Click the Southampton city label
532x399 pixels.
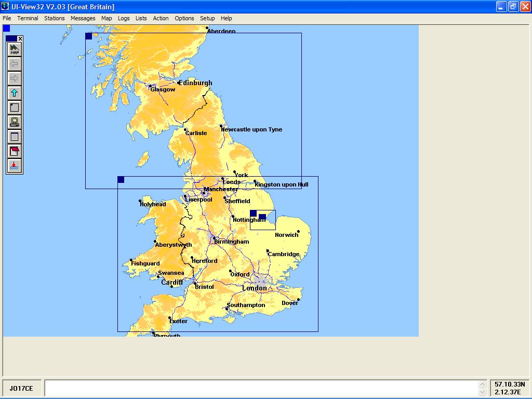click(246, 305)
